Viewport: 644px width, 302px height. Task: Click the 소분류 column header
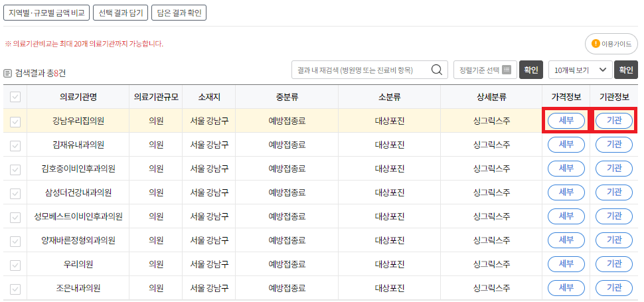click(389, 98)
